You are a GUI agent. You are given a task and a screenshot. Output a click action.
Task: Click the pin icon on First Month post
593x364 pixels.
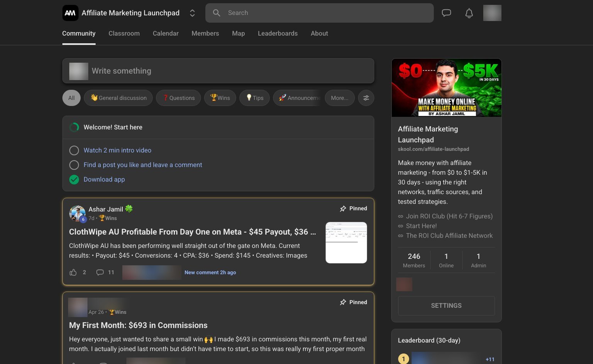pyautogui.click(x=343, y=302)
